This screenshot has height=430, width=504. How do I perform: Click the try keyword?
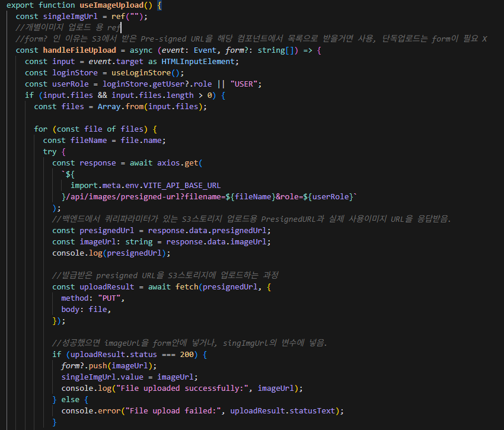click(50, 151)
